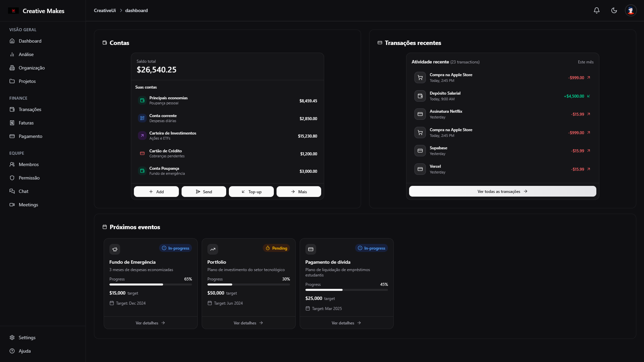Select the Análise chart icon
The height and width of the screenshot is (362, 644).
12,54
